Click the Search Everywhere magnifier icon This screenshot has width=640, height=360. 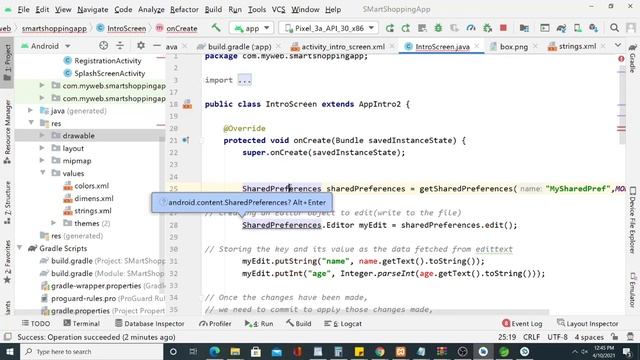[x=614, y=28]
